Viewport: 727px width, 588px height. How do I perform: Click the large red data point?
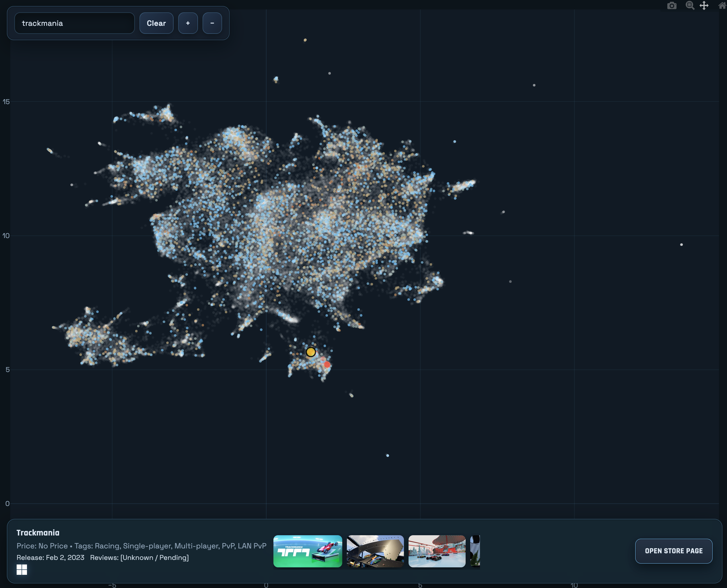click(327, 365)
